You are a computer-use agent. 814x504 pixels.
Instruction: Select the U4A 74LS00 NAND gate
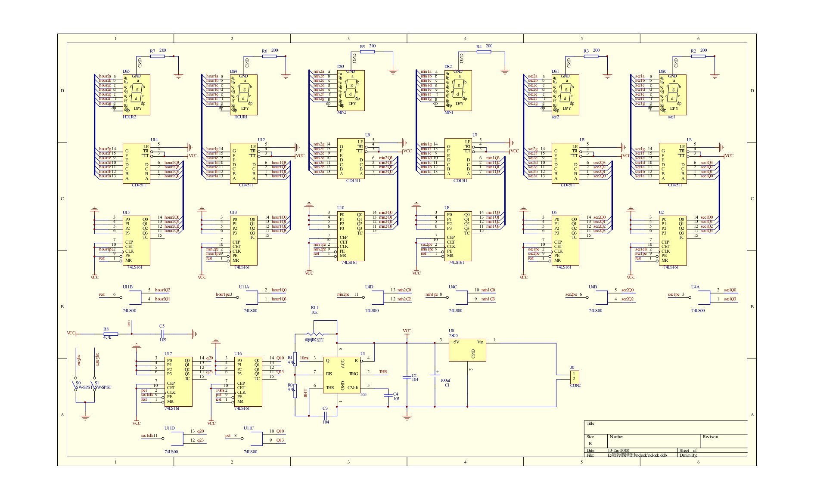coord(703,297)
